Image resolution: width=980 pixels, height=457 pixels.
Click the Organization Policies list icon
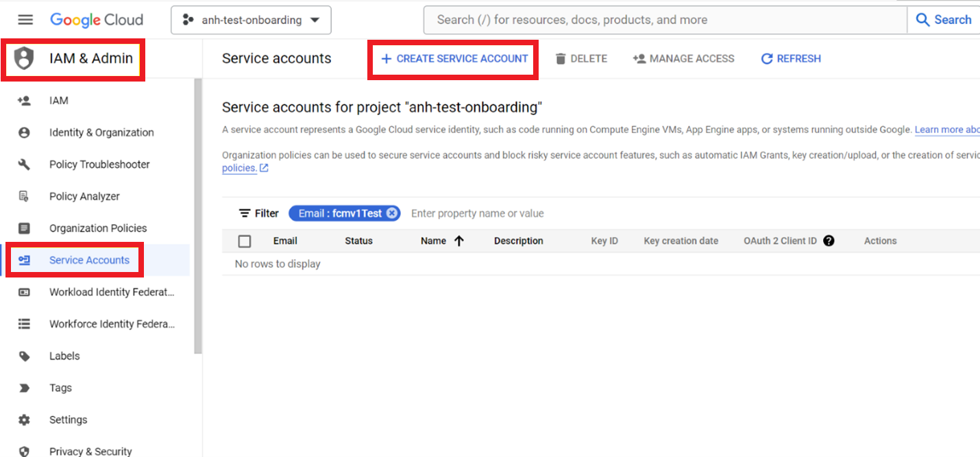(24, 228)
